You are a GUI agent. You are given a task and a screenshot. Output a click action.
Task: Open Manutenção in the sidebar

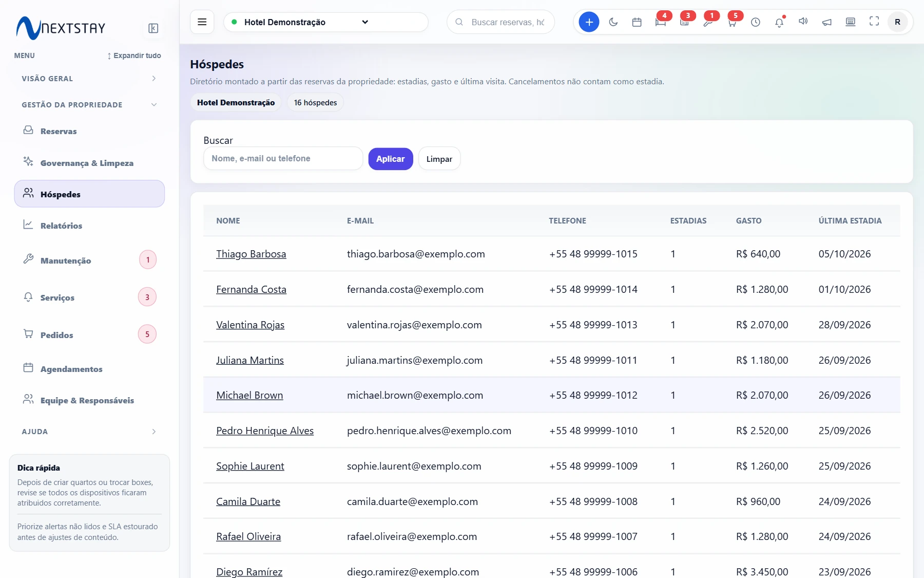pyautogui.click(x=89, y=260)
